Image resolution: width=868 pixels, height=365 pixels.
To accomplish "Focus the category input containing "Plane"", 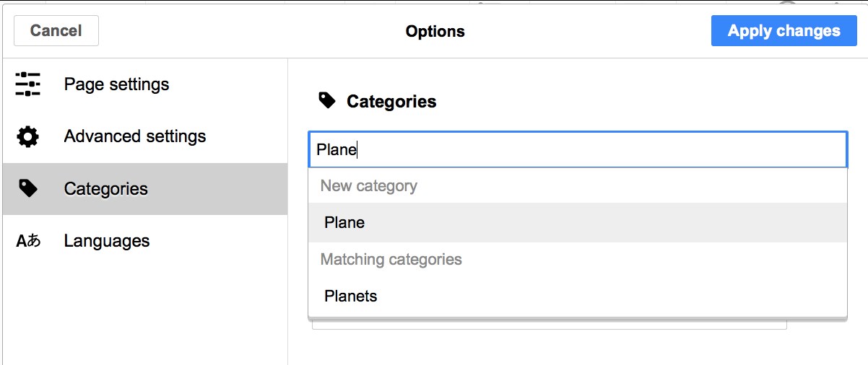I will pyautogui.click(x=578, y=150).
